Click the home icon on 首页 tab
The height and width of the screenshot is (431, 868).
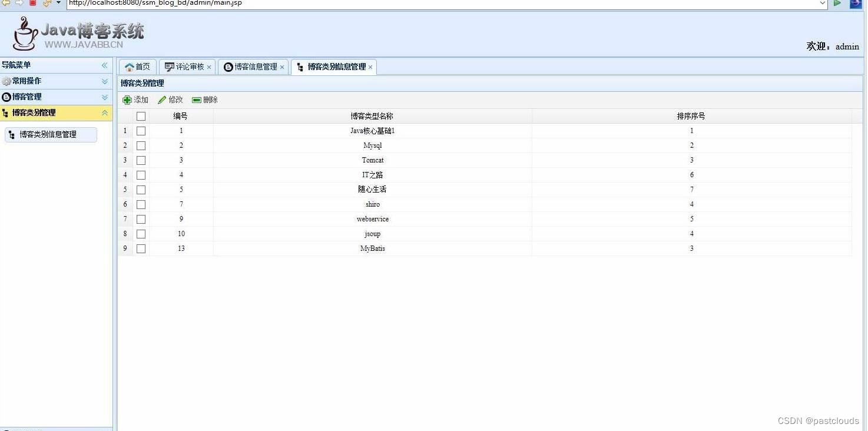coord(130,67)
